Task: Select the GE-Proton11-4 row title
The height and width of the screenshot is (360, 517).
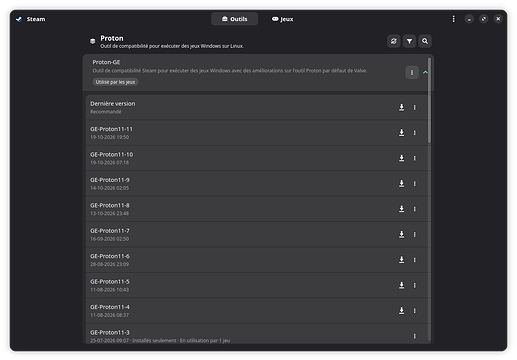Action: click(110, 307)
